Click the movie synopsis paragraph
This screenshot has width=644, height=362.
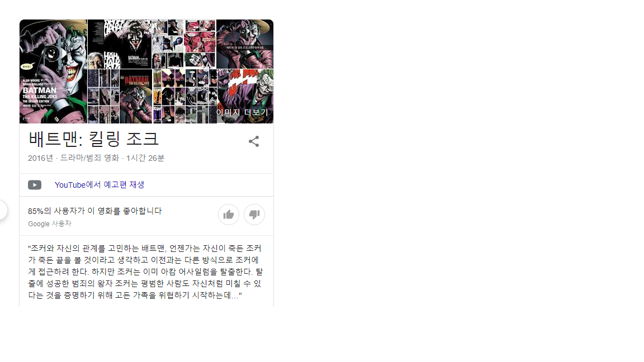coord(145,271)
